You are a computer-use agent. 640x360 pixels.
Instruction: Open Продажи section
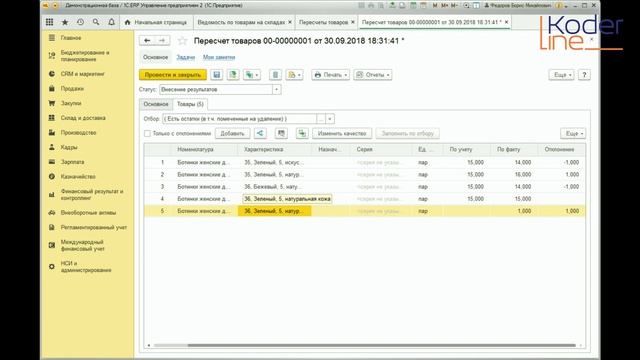(72, 89)
